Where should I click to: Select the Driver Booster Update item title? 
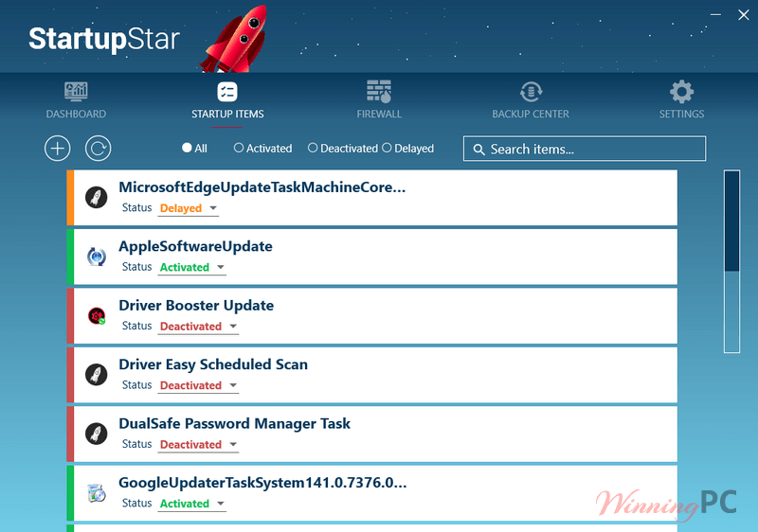[196, 306]
